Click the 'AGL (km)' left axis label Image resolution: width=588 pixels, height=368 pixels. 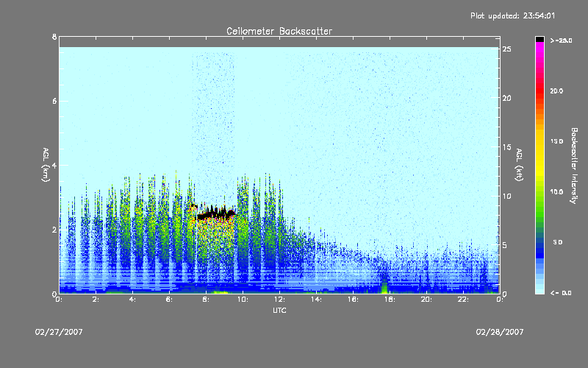(x=46, y=165)
